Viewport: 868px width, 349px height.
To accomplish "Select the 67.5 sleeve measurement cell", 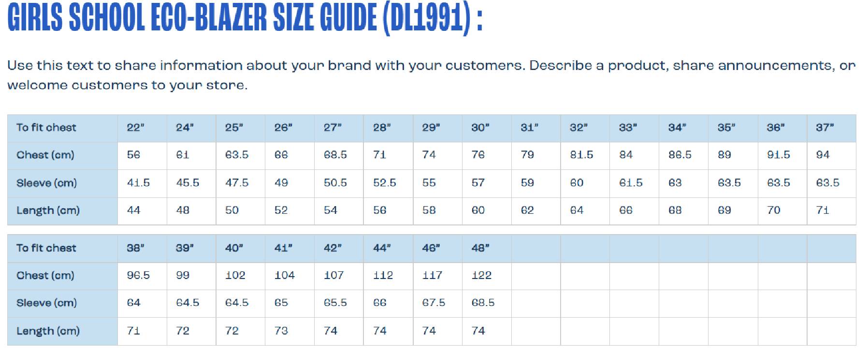I will [x=434, y=303].
